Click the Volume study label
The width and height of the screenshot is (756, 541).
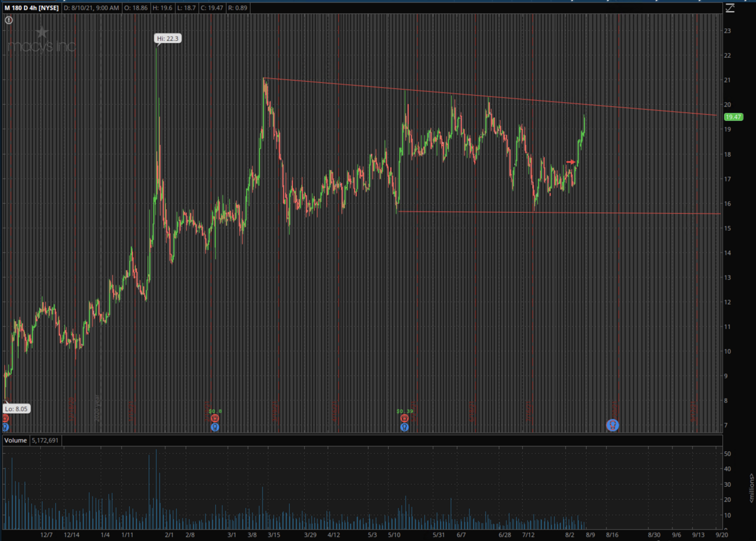click(16, 441)
